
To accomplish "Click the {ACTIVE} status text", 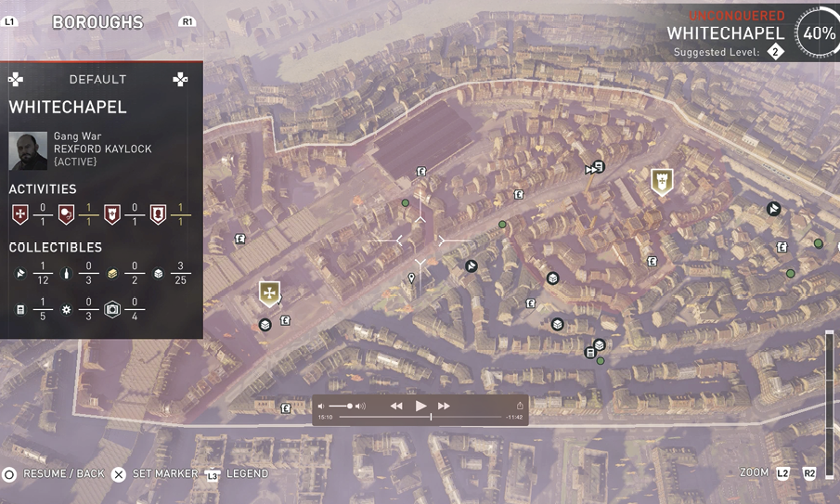I will tap(75, 162).
